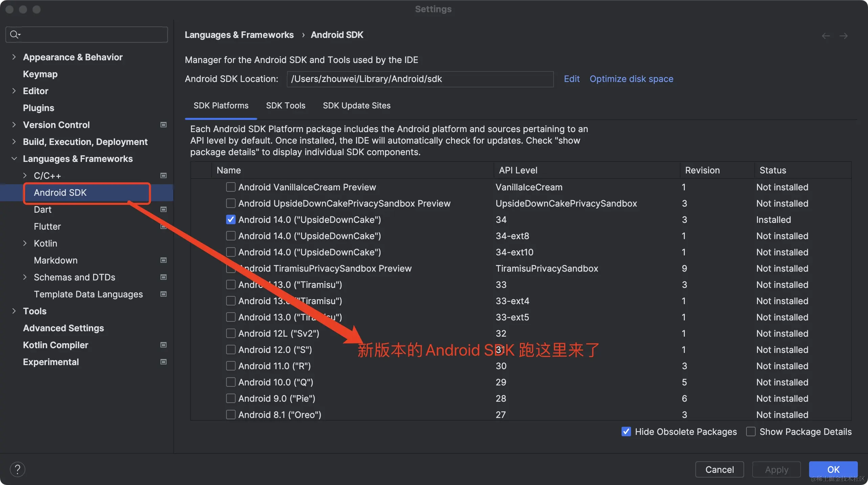Enable Show Package Details checkbox
868x485 pixels.
751,432
